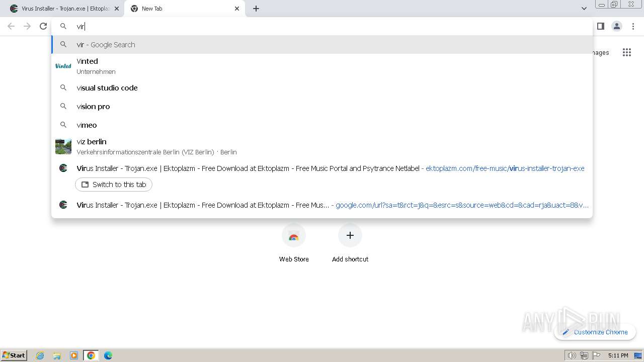
Task: Click the Add shortcut tile
Action: click(350, 243)
